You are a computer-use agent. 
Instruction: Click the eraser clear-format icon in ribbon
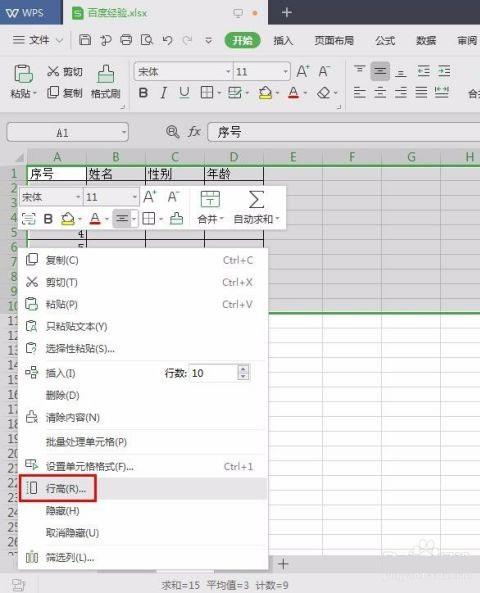coord(324,93)
